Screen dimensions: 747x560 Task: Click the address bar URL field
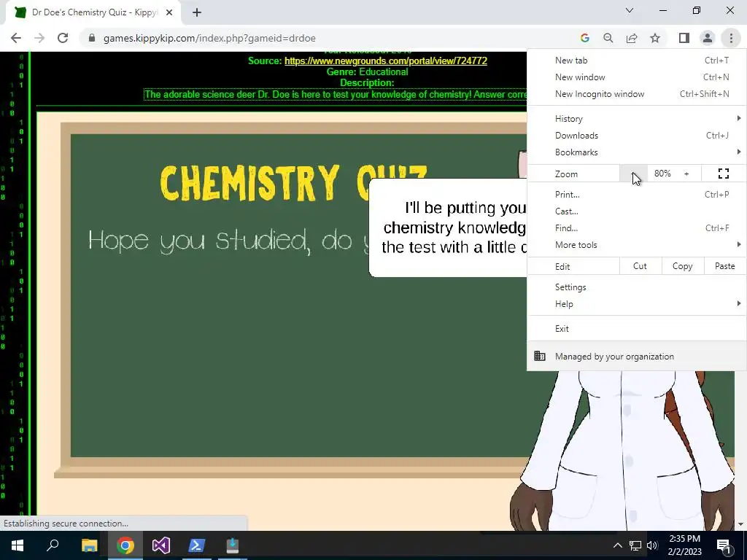328,38
